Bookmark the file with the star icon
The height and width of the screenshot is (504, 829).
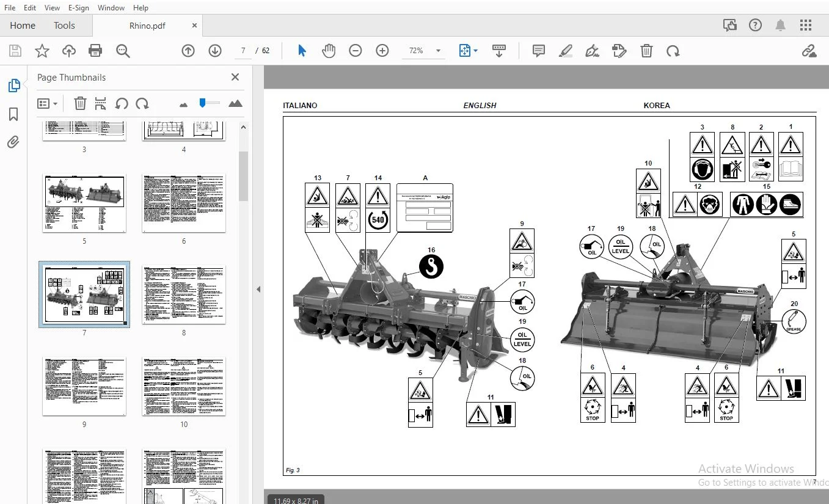[x=42, y=51]
